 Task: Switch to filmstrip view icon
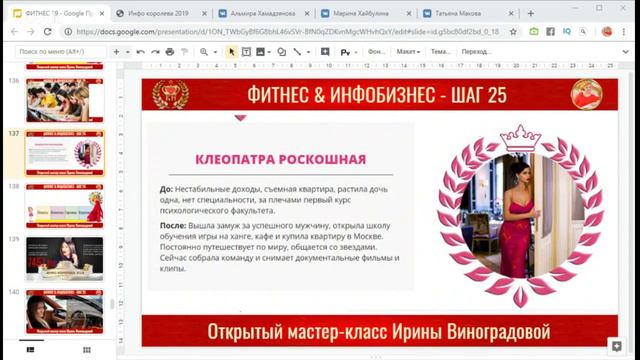(x=31, y=350)
